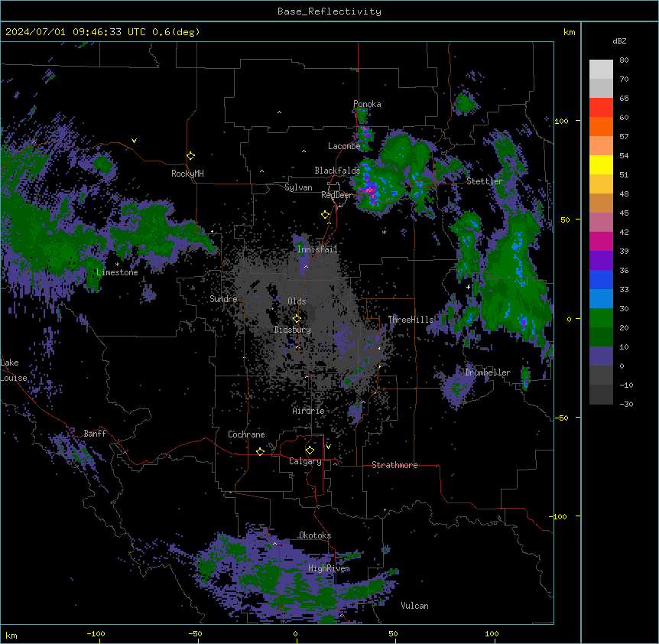This screenshot has width=659, height=644.
Task: Pick the slate purple 0-10 dBZ swatch
Action: [x=601, y=356]
